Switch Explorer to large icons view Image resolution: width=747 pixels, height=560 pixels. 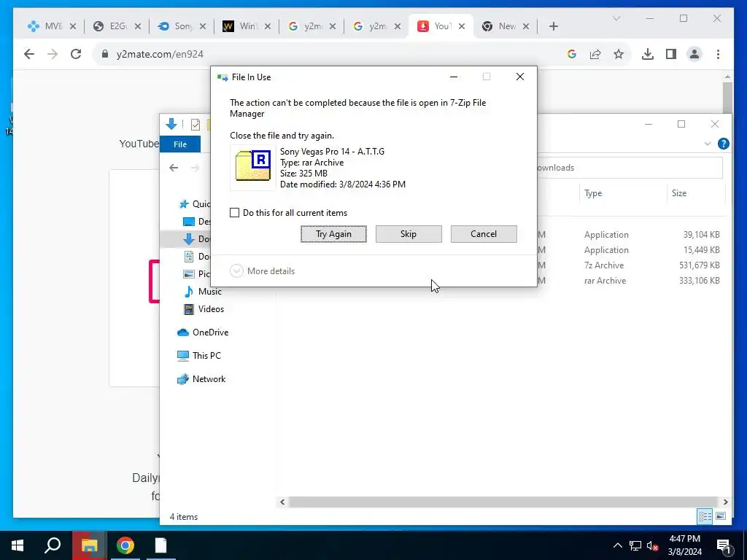pyautogui.click(x=721, y=516)
